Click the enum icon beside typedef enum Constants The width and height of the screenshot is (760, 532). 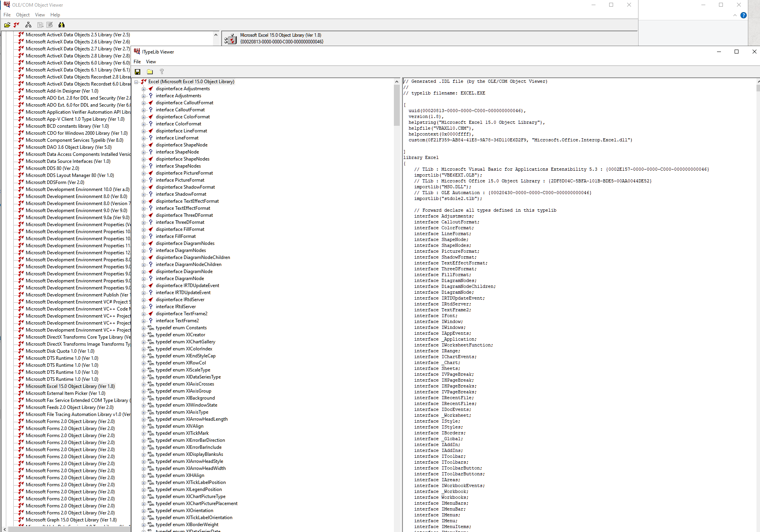click(x=151, y=328)
